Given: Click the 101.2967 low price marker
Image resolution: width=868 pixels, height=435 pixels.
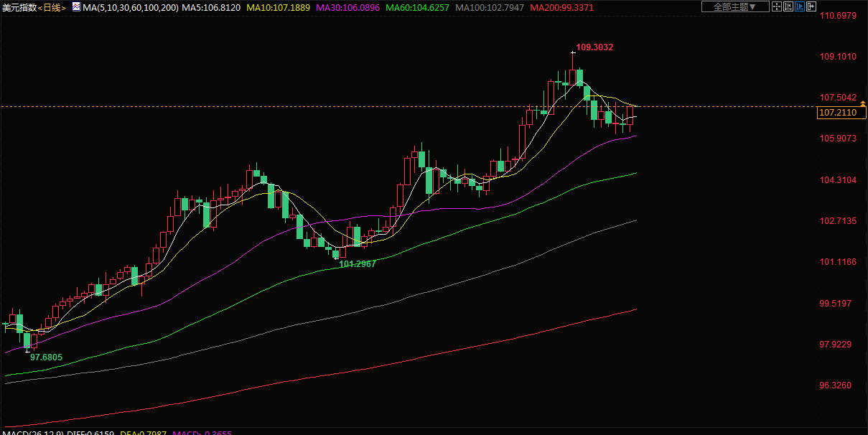Looking at the screenshot, I should (x=358, y=264).
